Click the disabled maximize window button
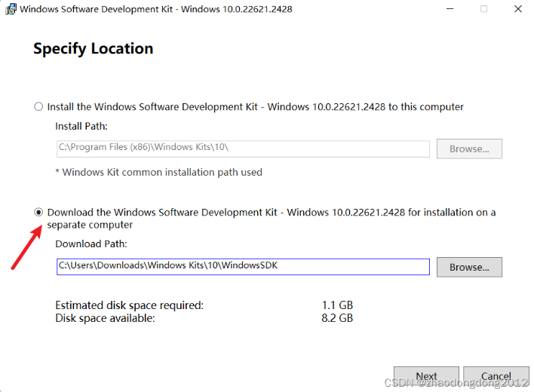Viewport: 534px width, 392px height. pyautogui.click(x=483, y=9)
